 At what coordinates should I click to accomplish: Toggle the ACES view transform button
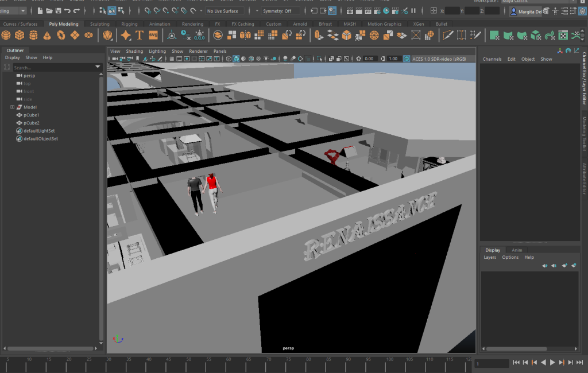(x=407, y=59)
